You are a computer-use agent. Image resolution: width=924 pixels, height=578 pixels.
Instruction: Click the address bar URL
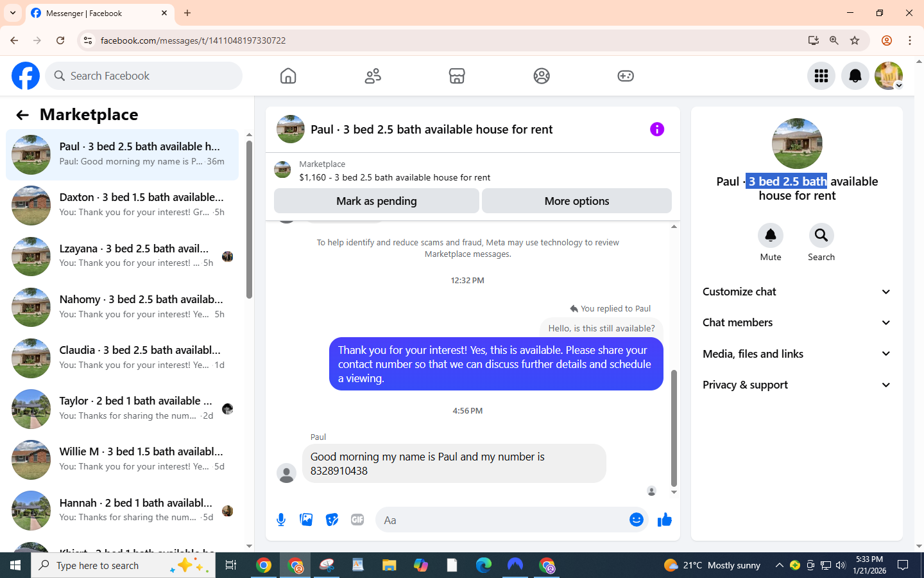(193, 40)
